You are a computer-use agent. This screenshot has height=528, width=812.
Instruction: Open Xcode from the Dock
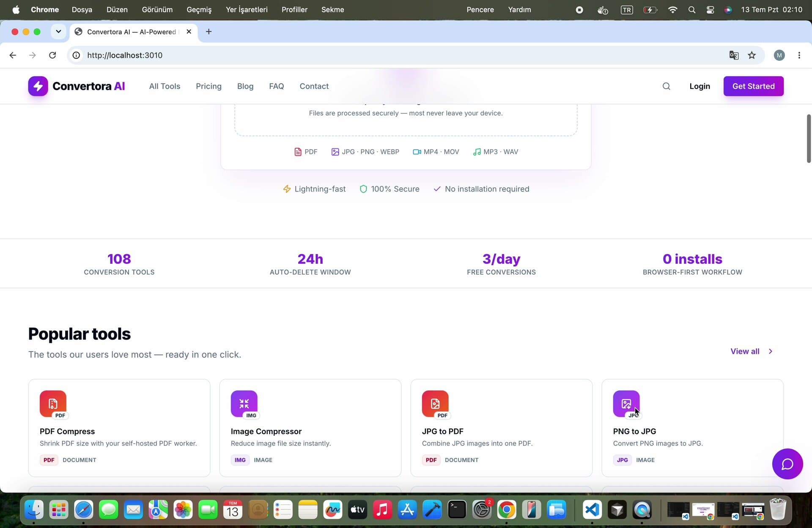click(432, 510)
